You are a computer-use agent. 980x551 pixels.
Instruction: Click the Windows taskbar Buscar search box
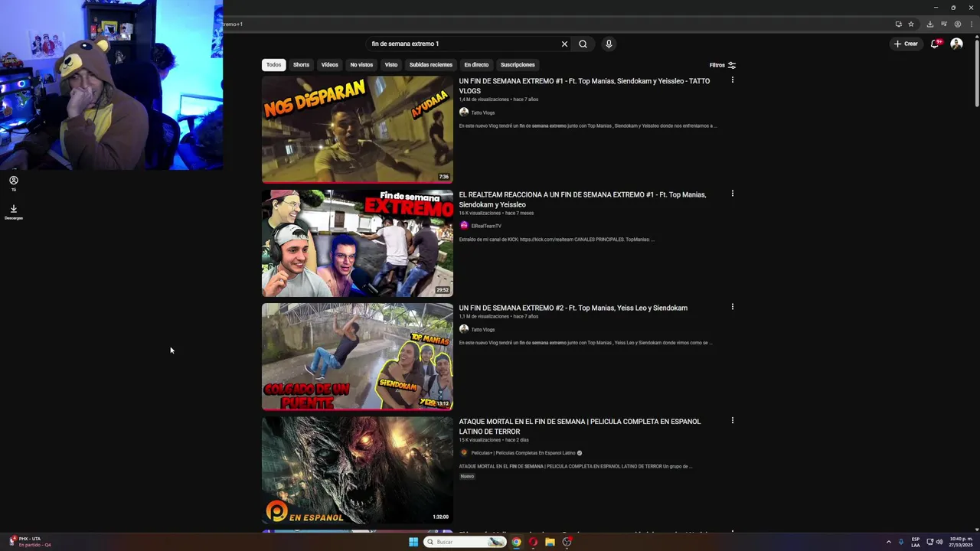(x=465, y=542)
